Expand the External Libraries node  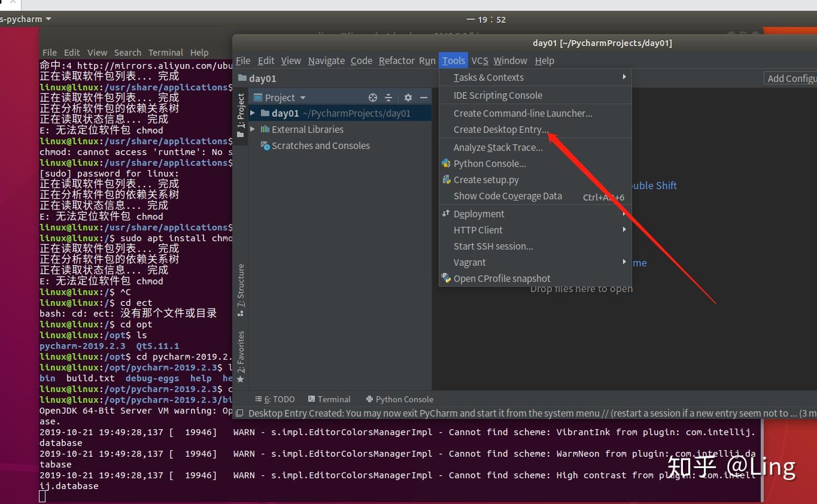pyautogui.click(x=253, y=129)
